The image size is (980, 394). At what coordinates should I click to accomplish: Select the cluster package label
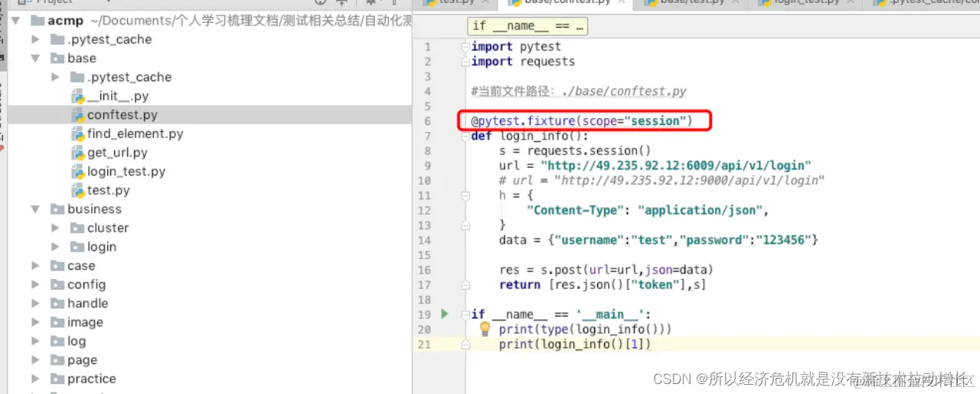[108, 228]
